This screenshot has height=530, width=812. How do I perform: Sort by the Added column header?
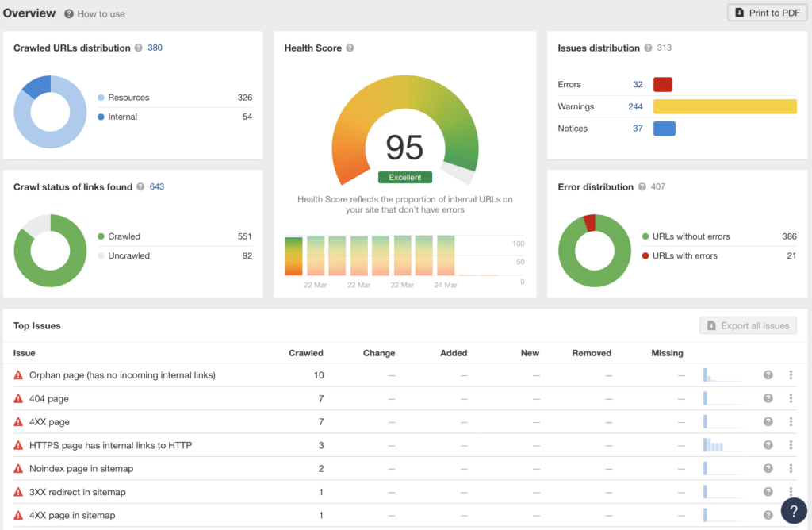(454, 353)
